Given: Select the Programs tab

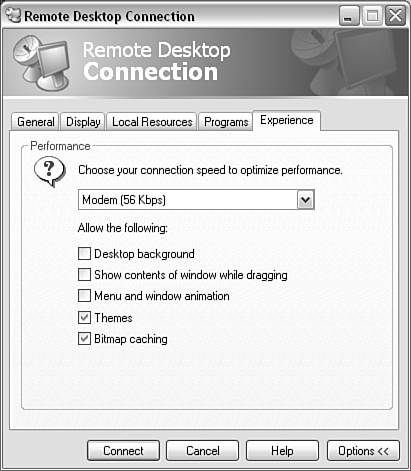Looking at the screenshot, I should pyautogui.click(x=226, y=122).
